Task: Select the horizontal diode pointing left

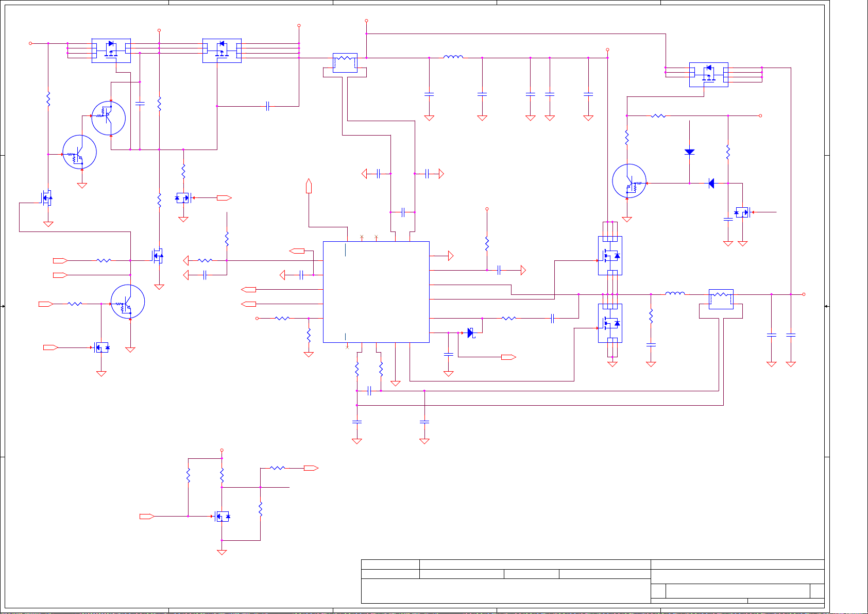Action: click(x=711, y=183)
